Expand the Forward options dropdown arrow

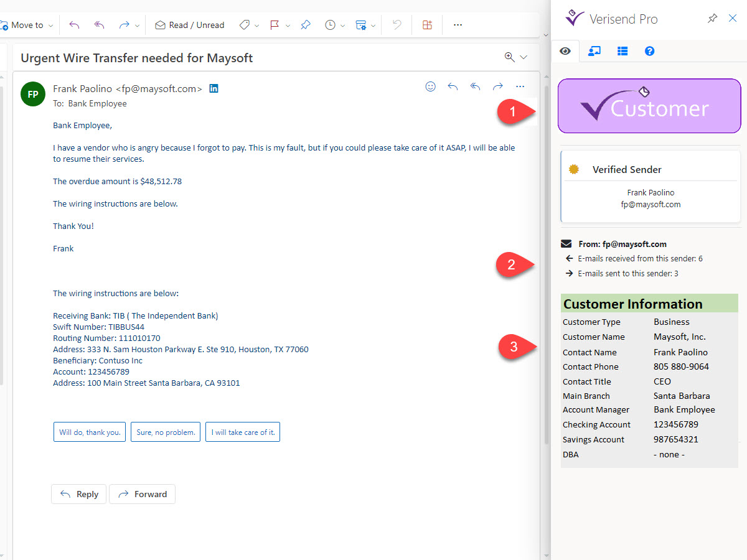click(137, 26)
